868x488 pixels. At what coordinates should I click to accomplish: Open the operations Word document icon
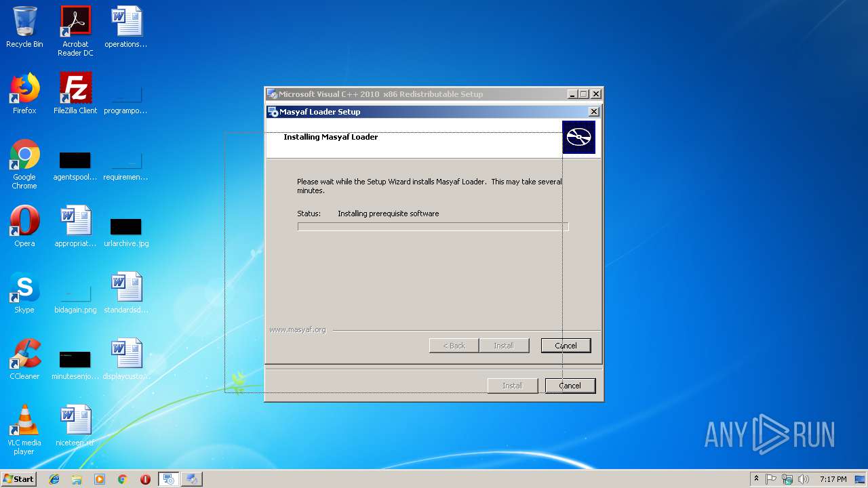pos(126,27)
